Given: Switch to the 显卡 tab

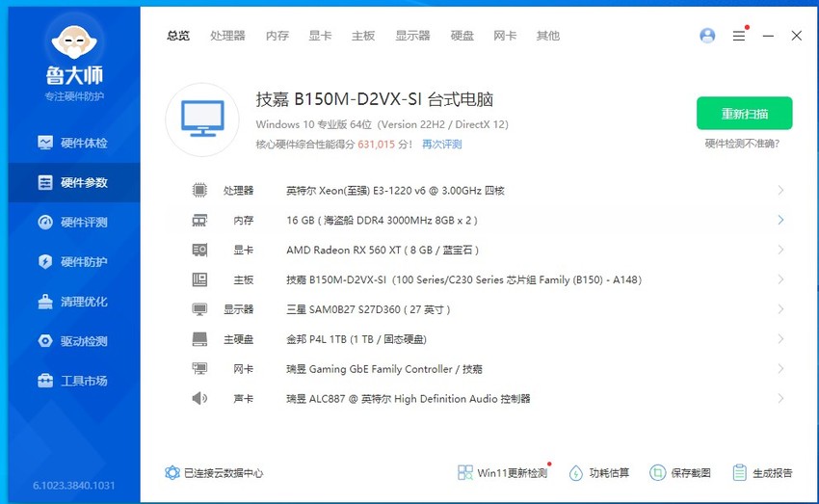Looking at the screenshot, I should click(x=320, y=36).
